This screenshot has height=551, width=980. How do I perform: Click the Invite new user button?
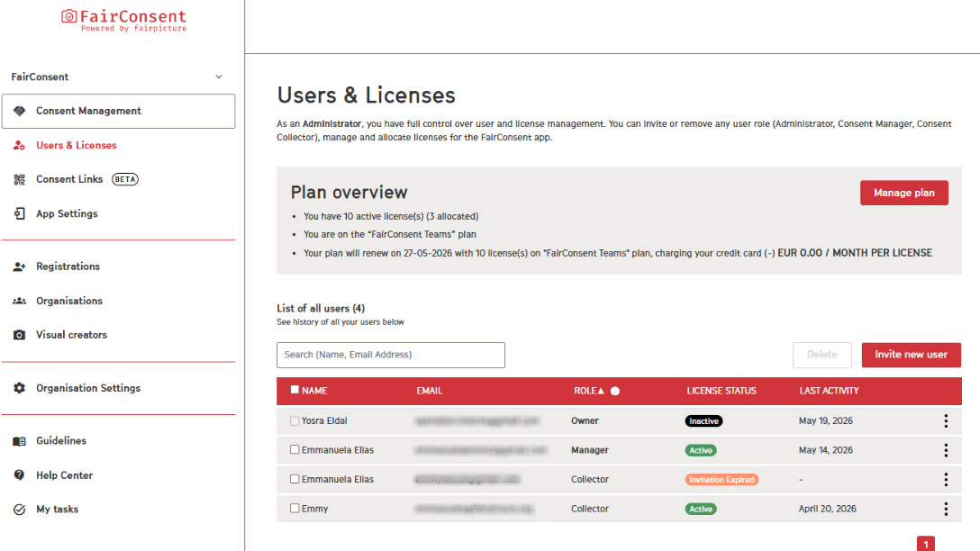click(x=911, y=355)
